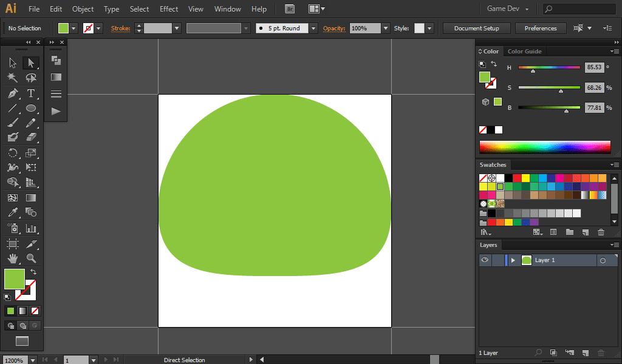Switch to the Color Guide tab
The image size is (622, 364).
pos(524,52)
